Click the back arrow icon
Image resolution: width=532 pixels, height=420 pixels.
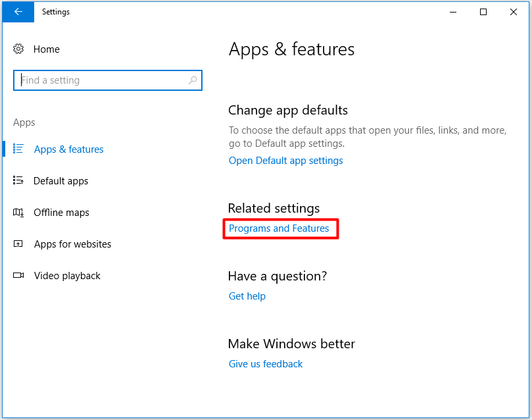[x=18, y=12]
